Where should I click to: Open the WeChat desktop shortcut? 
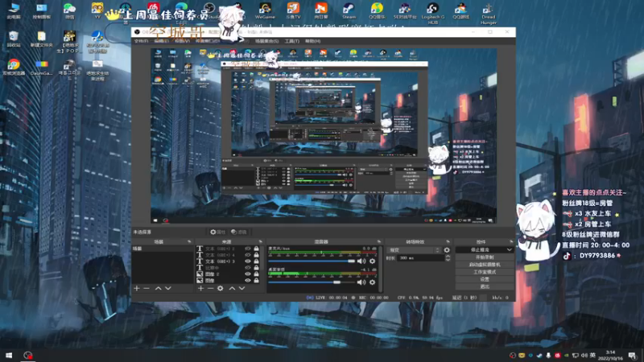69,11
